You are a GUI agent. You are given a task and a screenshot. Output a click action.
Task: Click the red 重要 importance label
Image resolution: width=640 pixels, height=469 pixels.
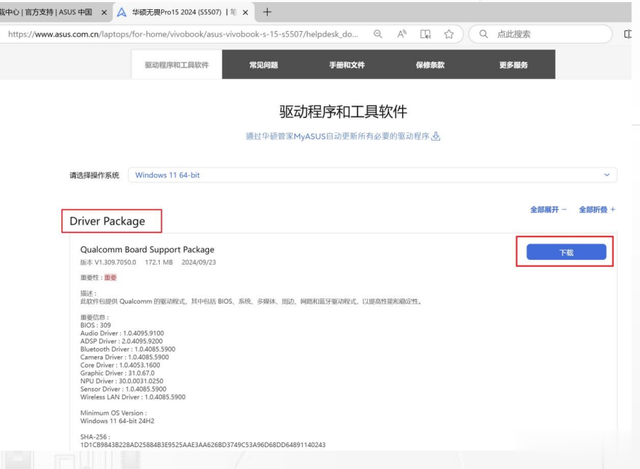point(111,278)
